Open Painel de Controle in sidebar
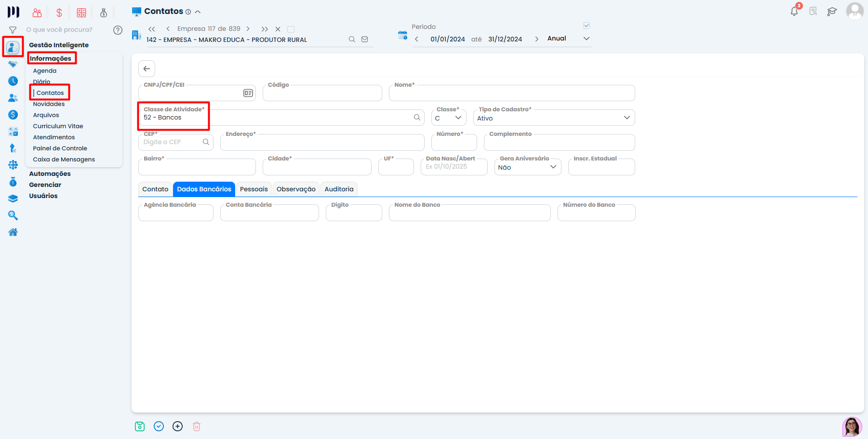 [x=60, y=148]
